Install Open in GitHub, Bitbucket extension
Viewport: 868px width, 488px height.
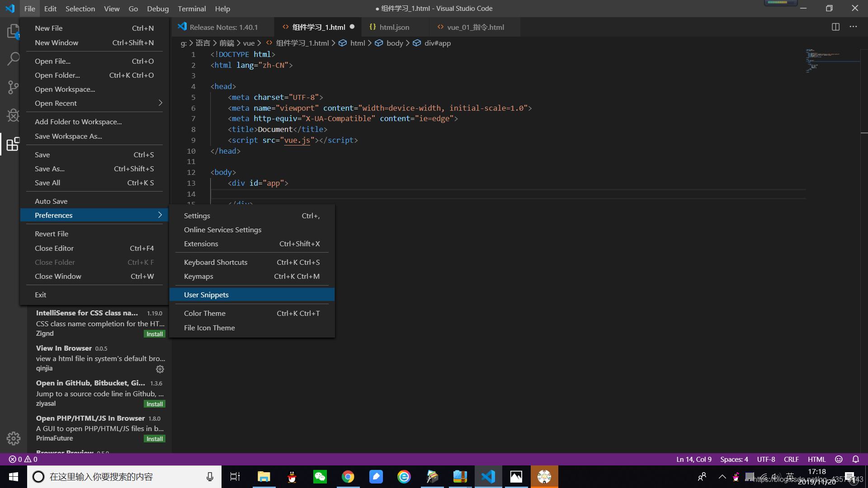[x=155, y=404]
